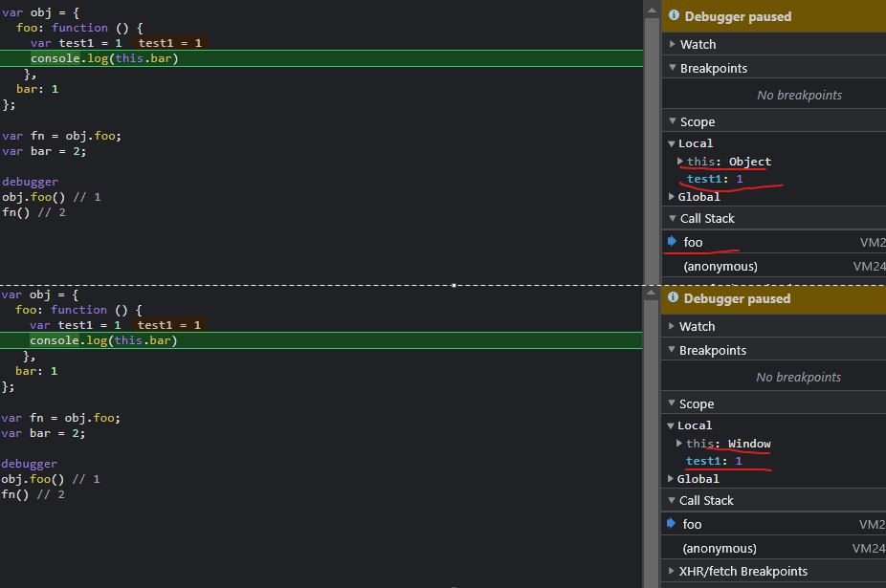This screenshot has height=588, width=886.
Task: Collapse the Scope section in the upper debugger panel
Action: [x=672, y=122]
